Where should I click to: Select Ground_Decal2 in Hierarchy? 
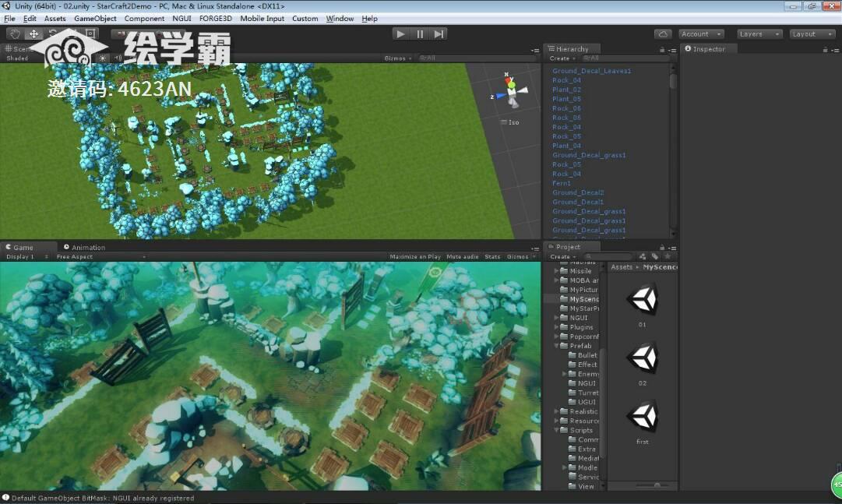[578, 192]
